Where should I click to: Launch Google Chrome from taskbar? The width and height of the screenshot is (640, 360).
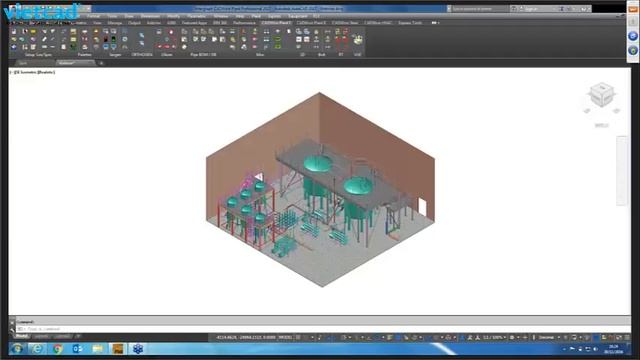click(57, 349)
